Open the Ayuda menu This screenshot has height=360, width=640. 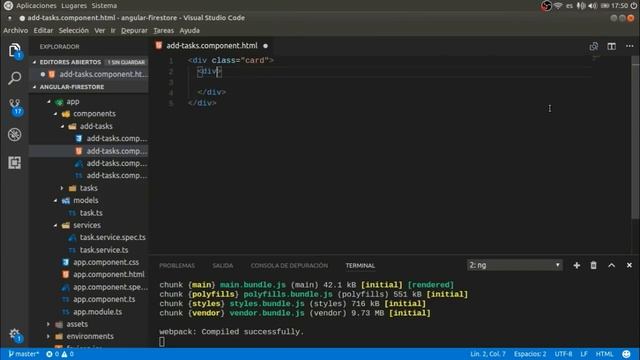point(190,31)
